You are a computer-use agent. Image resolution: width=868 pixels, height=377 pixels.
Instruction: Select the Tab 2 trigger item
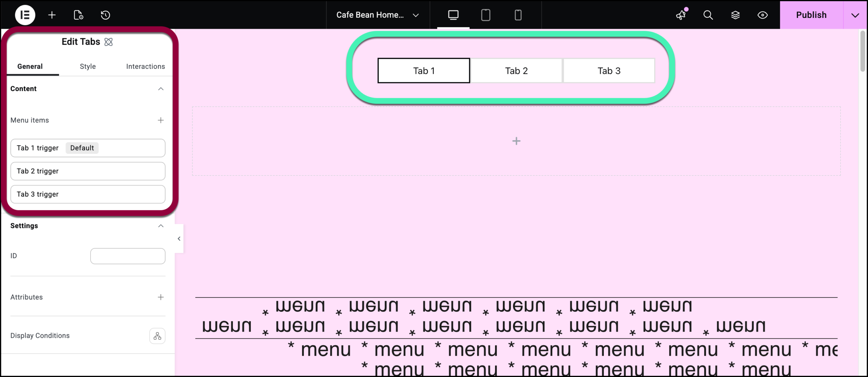[88, 171]
